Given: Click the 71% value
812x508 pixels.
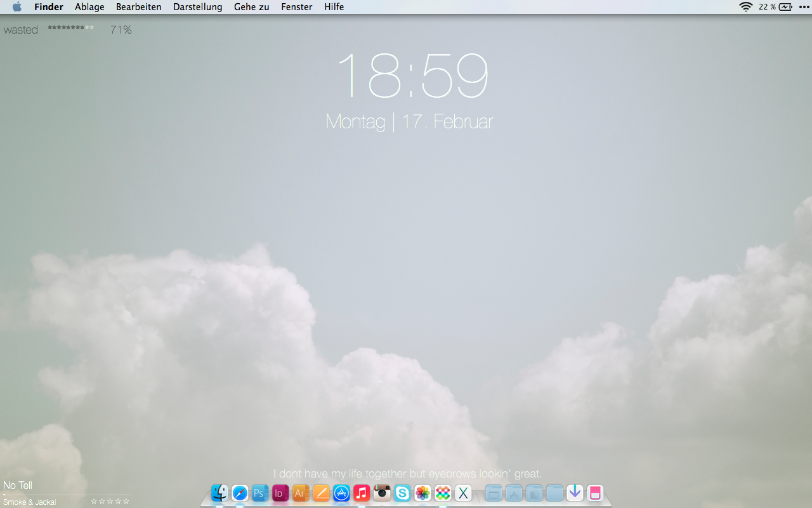Looking at the screenshot, I should click(121, 30).
